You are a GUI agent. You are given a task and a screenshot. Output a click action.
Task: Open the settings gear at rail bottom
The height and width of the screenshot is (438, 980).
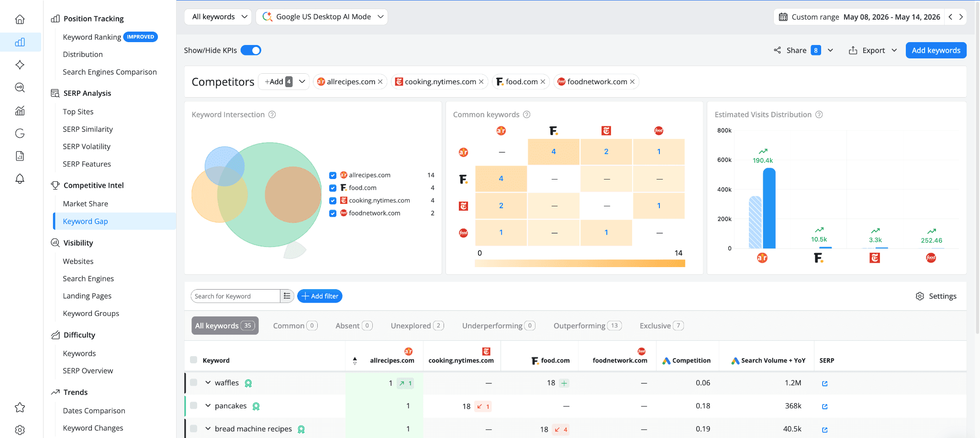pos(20,430)
